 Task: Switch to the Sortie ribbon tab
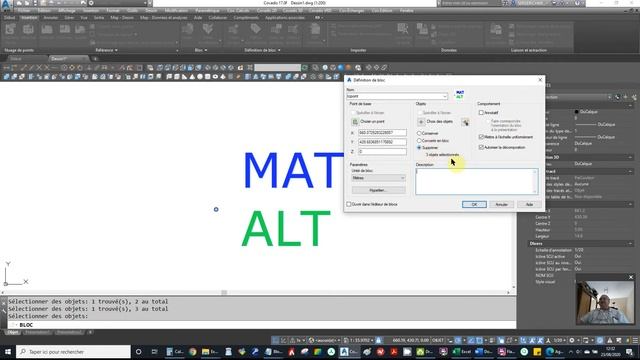click(99, 18)
